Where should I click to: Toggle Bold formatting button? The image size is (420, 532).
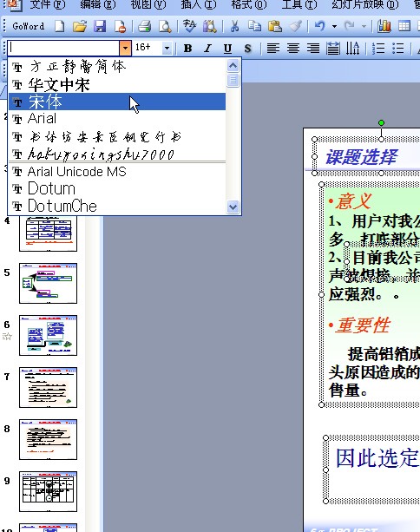(x=187, y=49)
